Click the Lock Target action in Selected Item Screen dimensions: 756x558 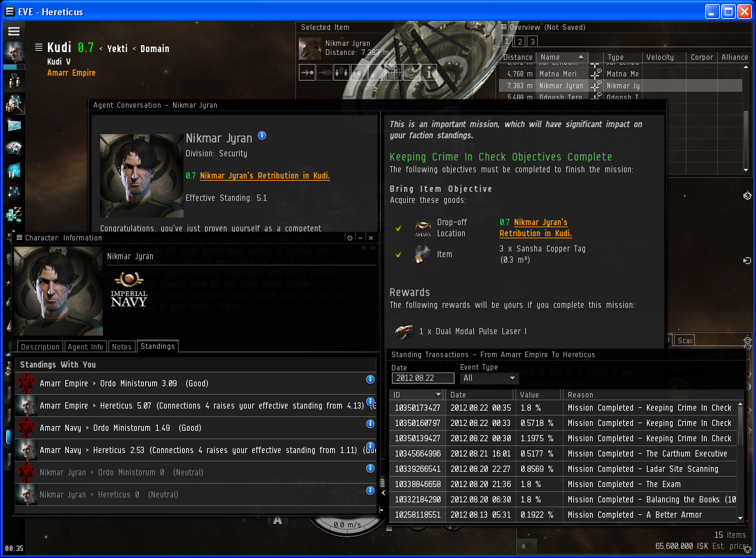click(394, 73)
